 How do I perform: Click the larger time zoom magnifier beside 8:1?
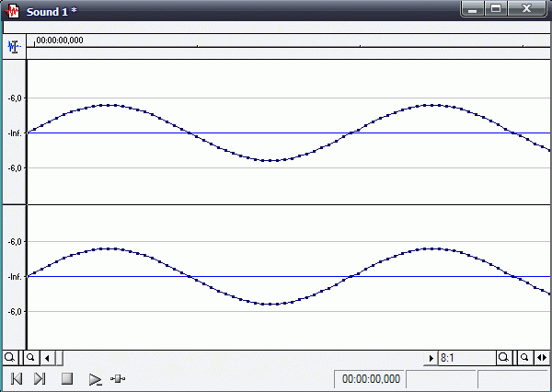pos(504,358)
